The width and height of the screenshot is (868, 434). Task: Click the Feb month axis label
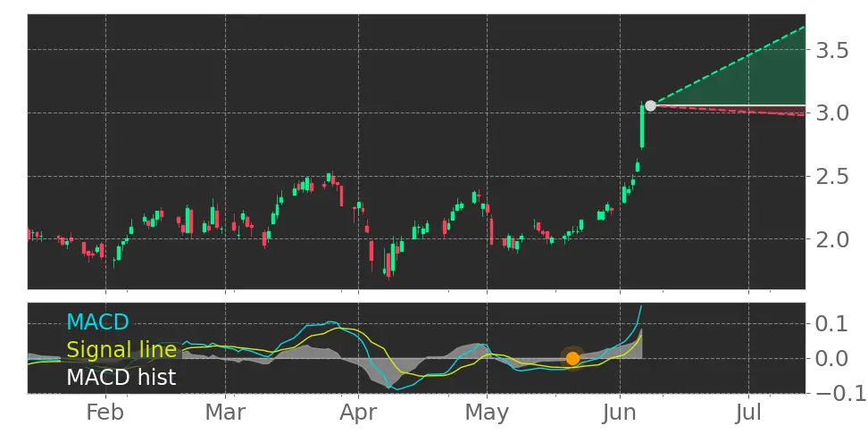coord(105,413)
